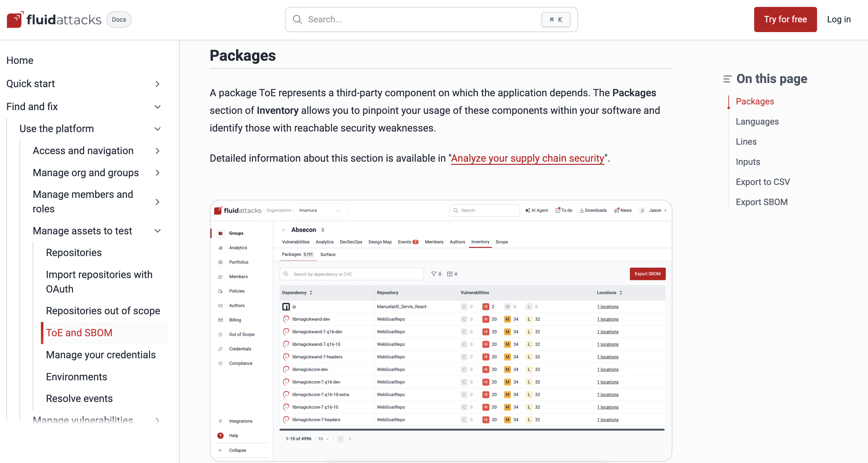Jump to Inputs section
The height and width of the screenshot is (463, 868).
748,162
